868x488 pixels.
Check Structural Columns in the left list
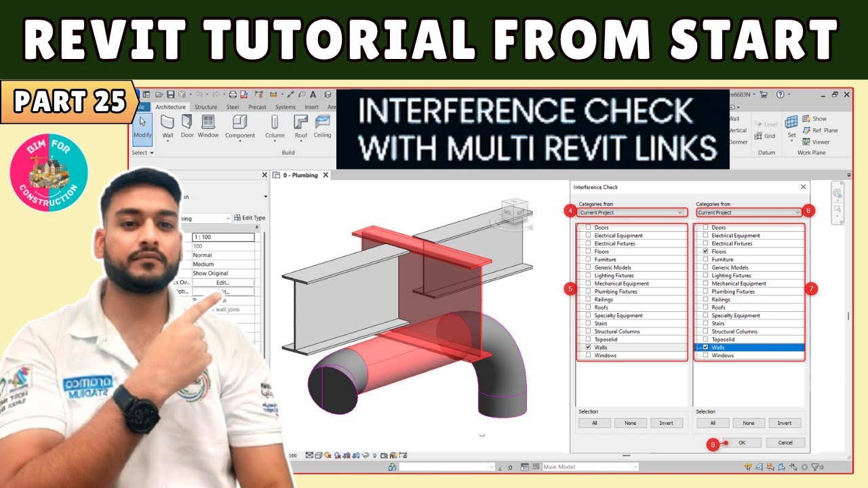589,331
